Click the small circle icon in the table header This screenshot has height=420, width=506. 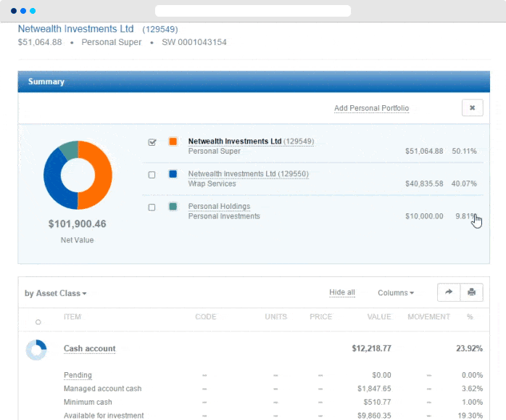tap(38, 321)
